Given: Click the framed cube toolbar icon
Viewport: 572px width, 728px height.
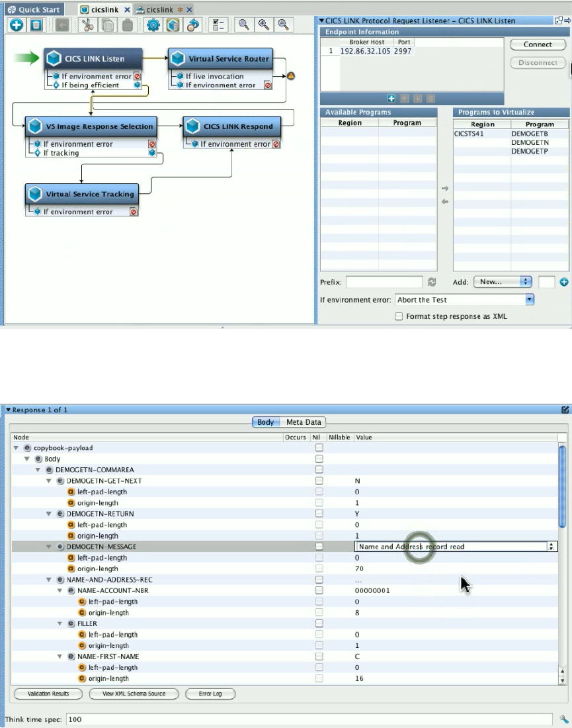Looking at the screenshot, I should point(173,24).
